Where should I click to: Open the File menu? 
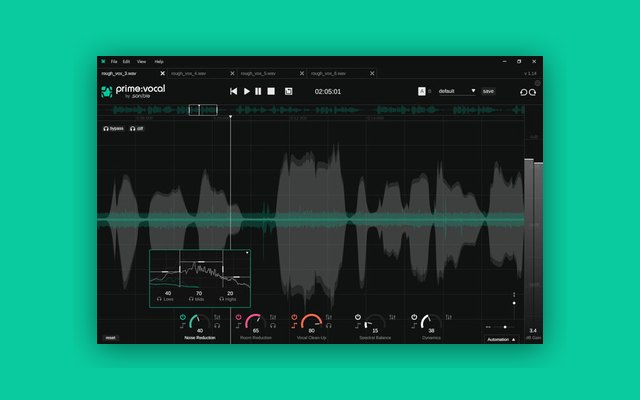point(114,62)
